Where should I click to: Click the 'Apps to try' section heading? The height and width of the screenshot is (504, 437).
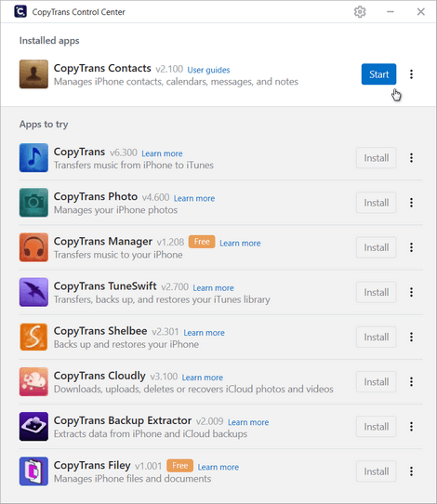pos(44,125)
